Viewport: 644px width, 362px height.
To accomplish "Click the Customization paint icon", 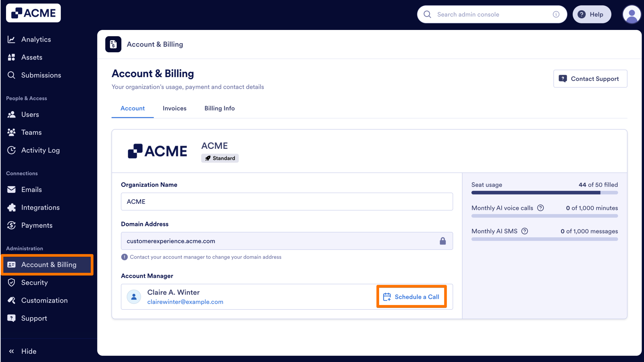I will 11,300.
